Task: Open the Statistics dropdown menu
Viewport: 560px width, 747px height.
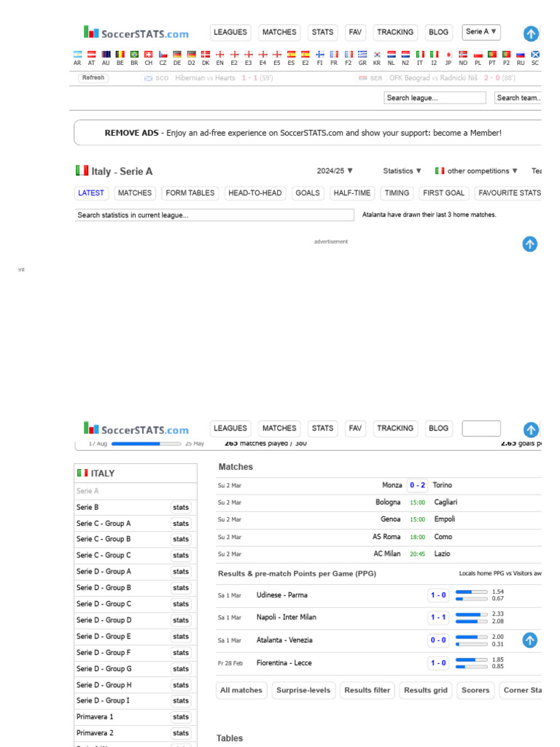Action: [x=402, y=171]
